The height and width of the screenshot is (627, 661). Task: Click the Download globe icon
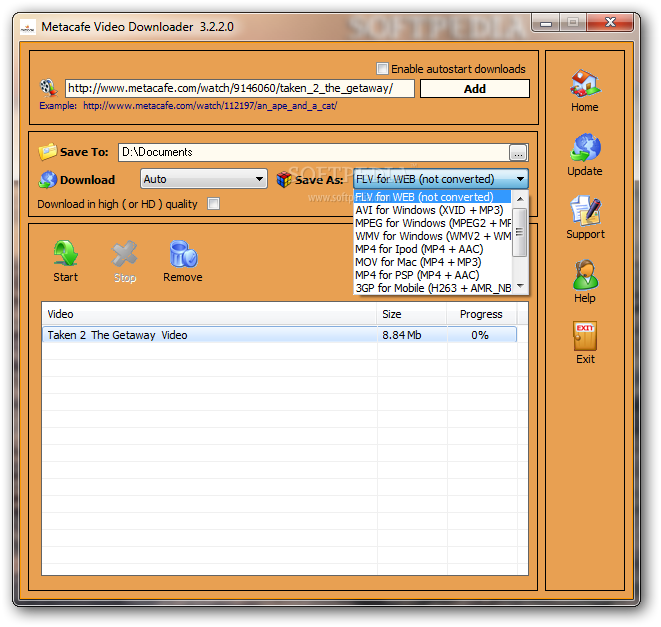48,180
